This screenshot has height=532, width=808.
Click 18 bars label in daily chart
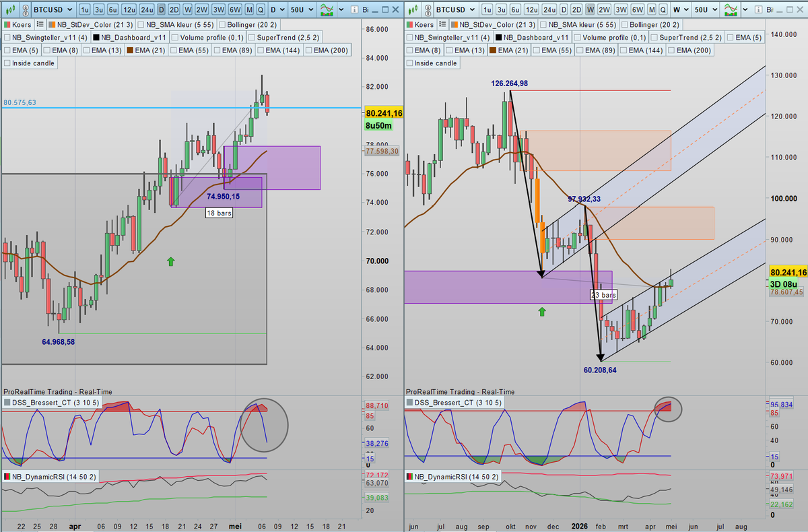coord(220,213)
